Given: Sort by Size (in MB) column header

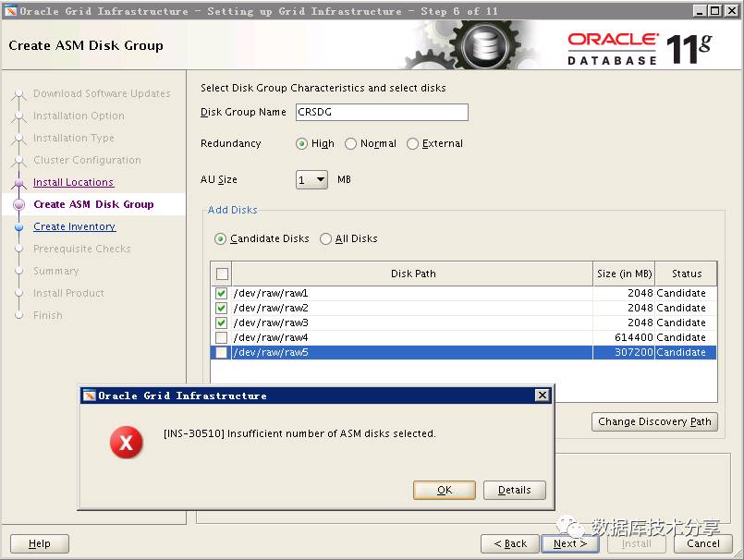Looking at the screenshot, I should 624,274.
